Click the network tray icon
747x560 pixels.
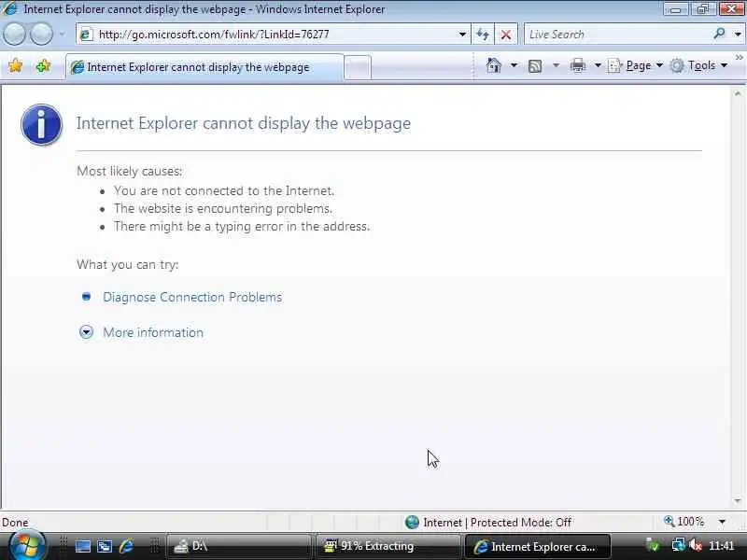[x=679, y=545]
